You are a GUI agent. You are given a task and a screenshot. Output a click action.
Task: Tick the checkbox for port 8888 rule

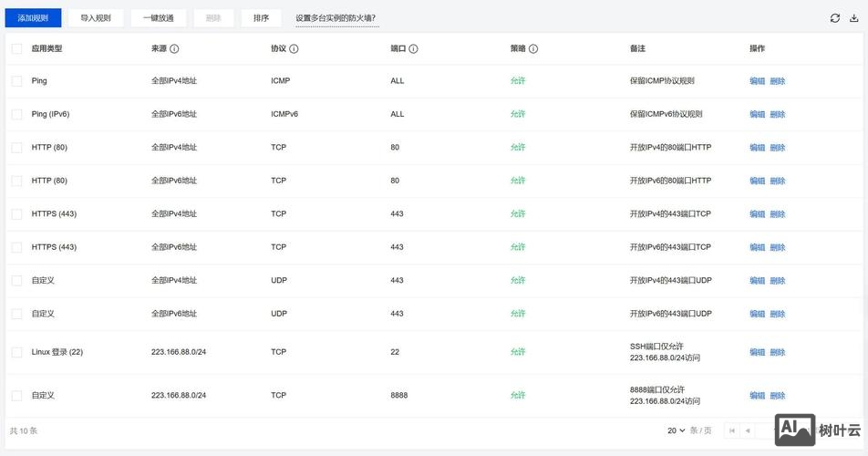(16, 396)
